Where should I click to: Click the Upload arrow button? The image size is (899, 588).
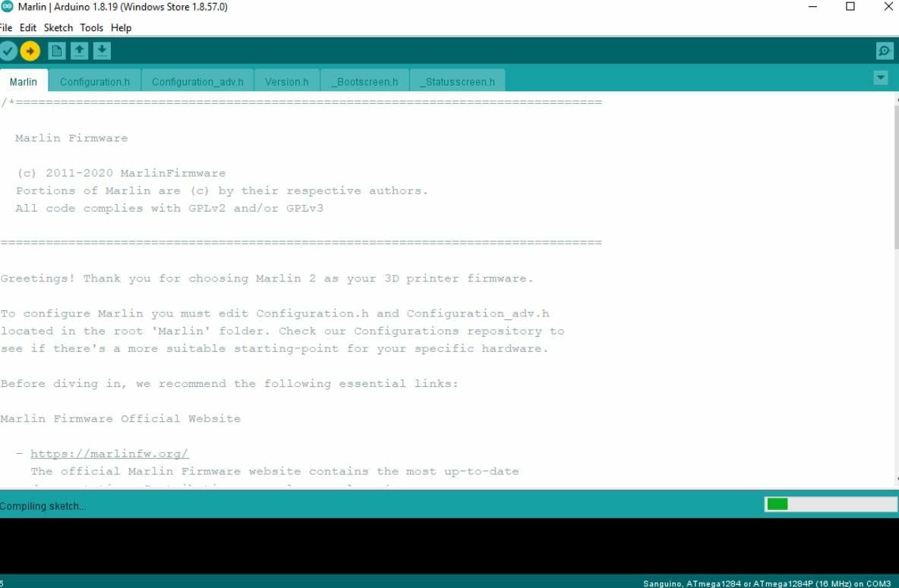[30, 51]
